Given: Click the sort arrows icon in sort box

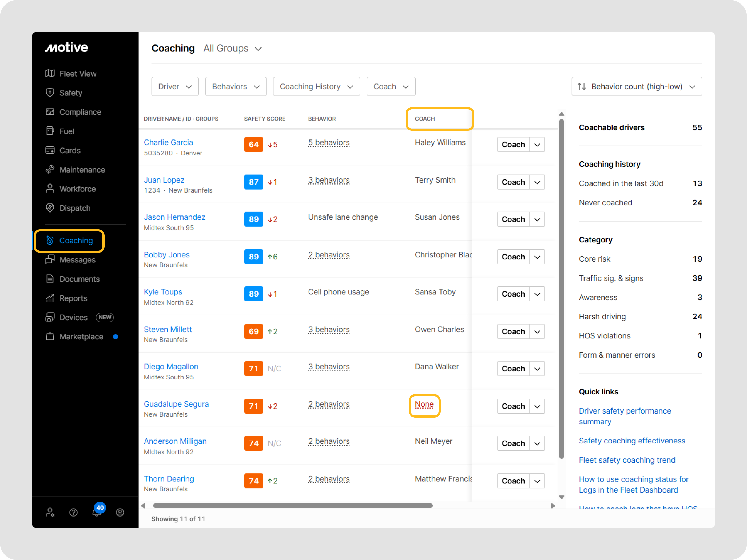Looking at the screenshot, I should pyautogui.click(x=582, y=86).
